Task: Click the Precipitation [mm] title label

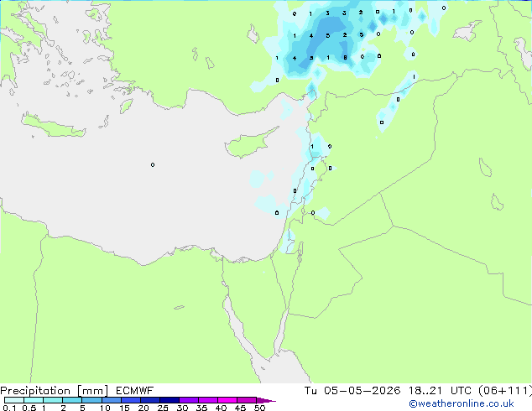Action: (x=55, y=391)
